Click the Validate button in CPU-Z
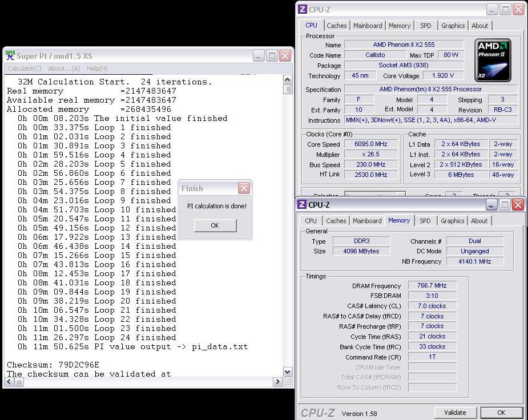 (x=455, y=412)
